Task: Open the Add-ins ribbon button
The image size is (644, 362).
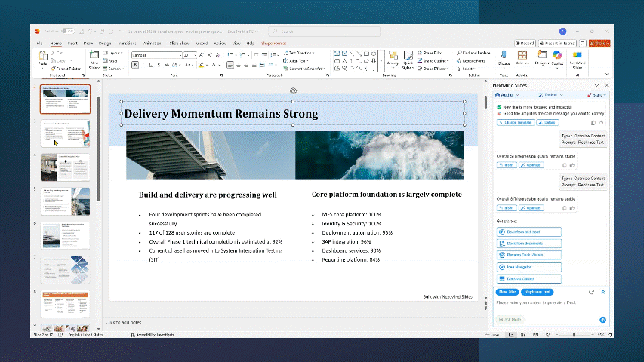Action: click(x=522, y=58)
